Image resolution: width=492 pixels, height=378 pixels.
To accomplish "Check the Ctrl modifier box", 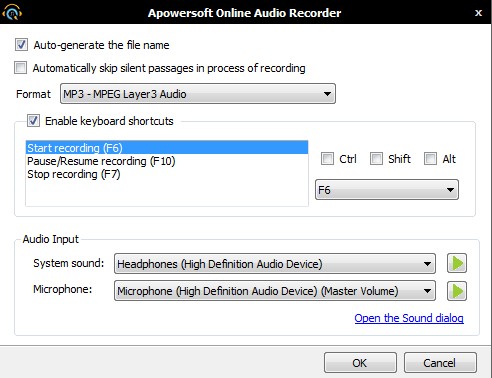I will [x=327, y=159].
